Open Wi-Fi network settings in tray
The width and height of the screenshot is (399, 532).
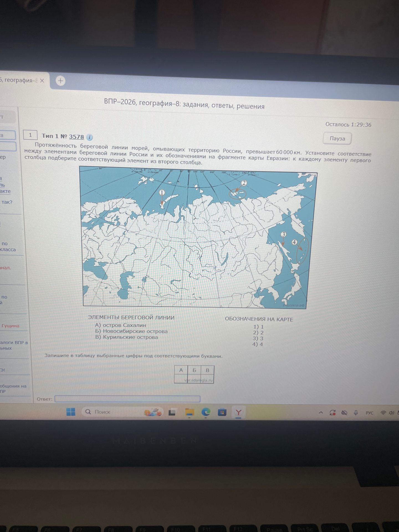point(383,413)
